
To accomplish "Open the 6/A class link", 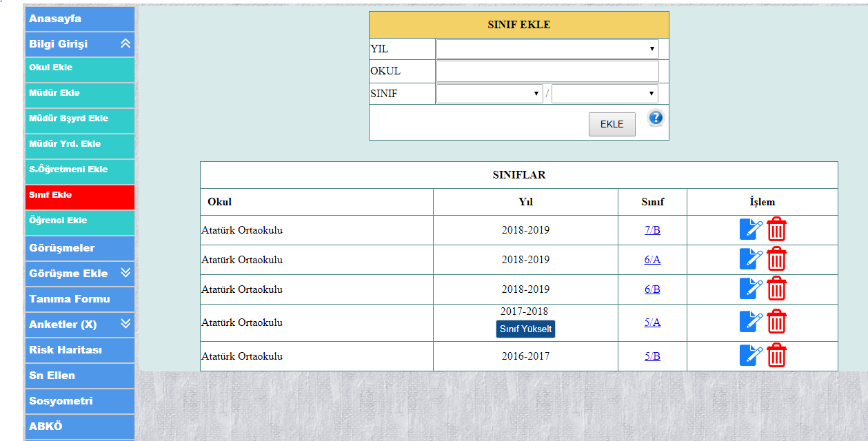I will pos(652,260).
